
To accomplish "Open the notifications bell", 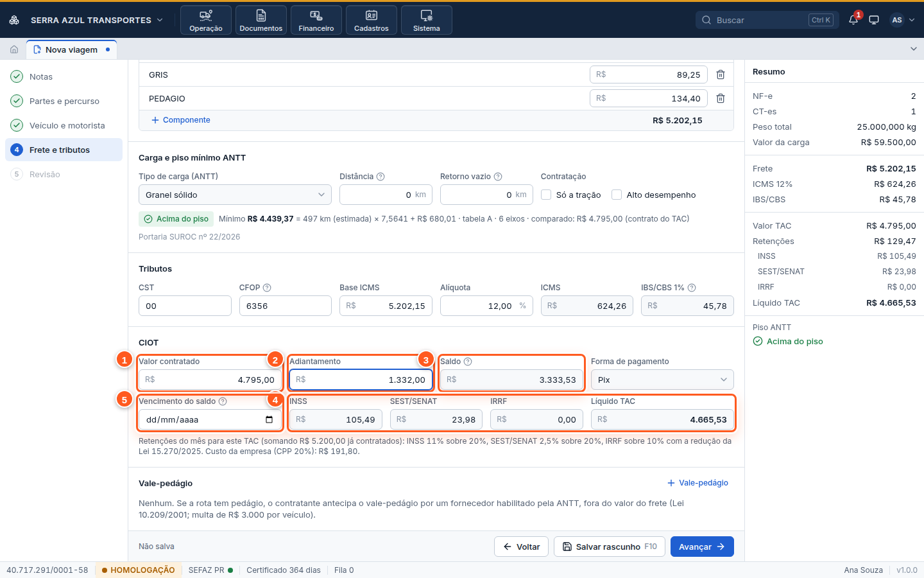I will click(853, 20).
